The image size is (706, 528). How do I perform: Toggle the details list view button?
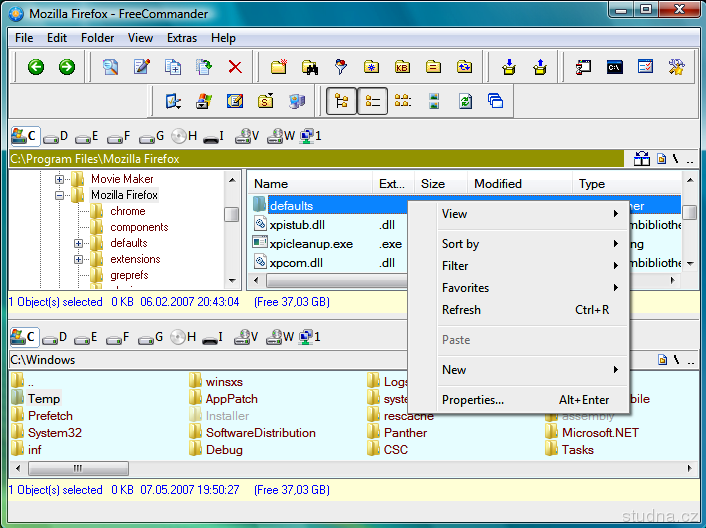373,101
